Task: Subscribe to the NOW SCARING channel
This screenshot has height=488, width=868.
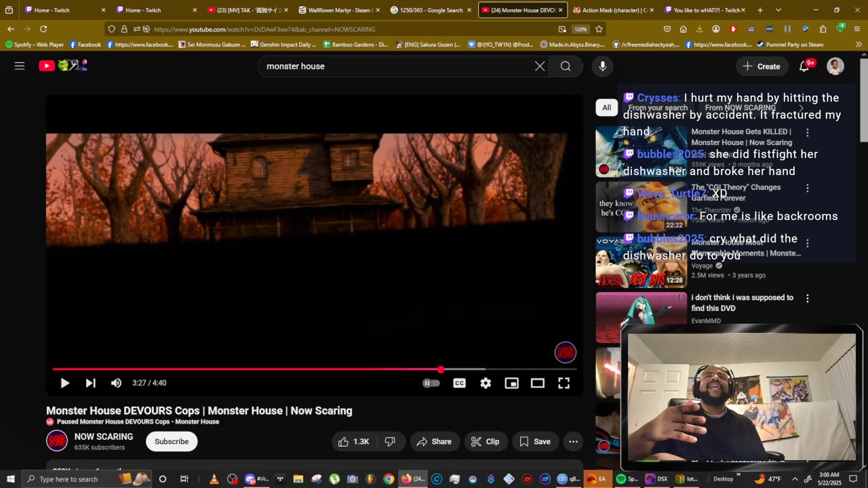Action: click(172, 441)
